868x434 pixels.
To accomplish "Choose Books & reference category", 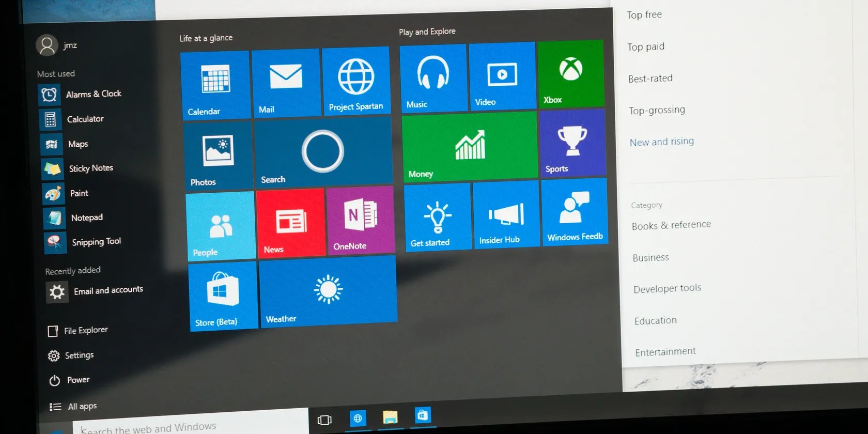I will [x=671, y=225].
